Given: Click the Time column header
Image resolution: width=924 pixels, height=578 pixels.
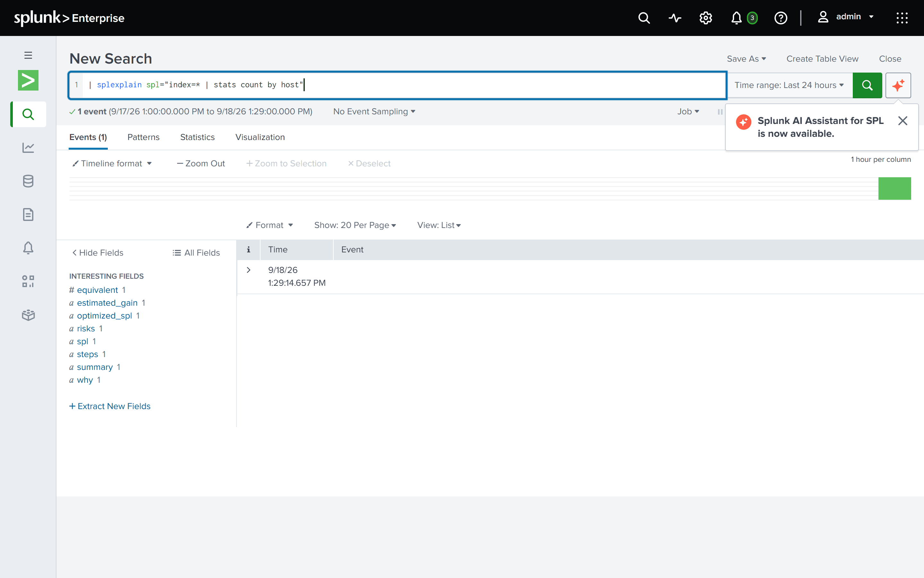Looking at the screenshot, I should coord(297,250).
